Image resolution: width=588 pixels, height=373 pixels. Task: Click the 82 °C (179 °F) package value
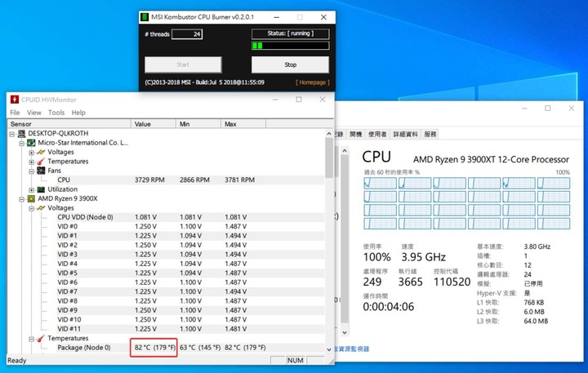(x=155, y=348)
